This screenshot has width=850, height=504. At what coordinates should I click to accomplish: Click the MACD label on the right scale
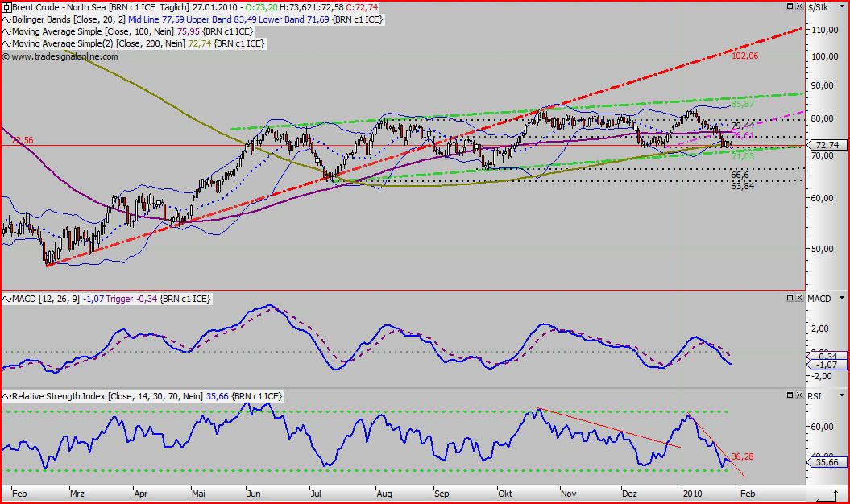pos(818,297)
